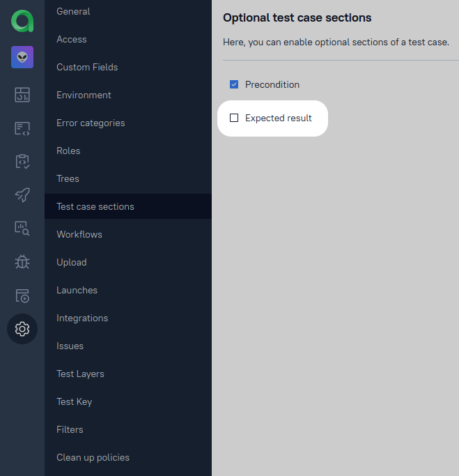
Task: Open the Defects bug icon
Action: [22, 262]
